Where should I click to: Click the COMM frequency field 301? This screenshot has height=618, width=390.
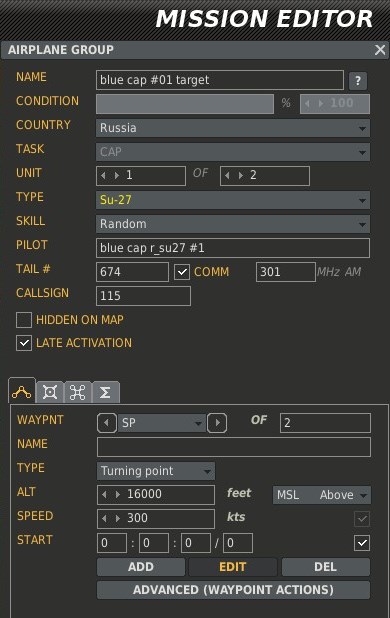tap(286, 272)
